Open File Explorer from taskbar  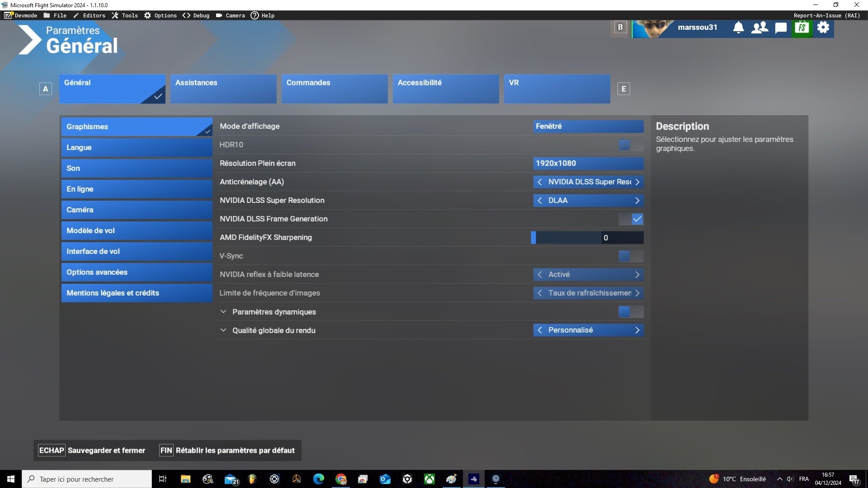click(x=185, y=479)
